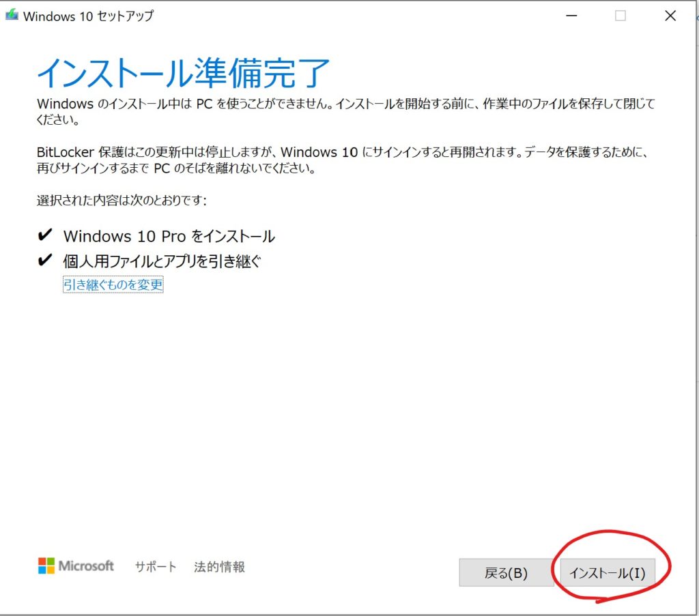Click the checkmark beside 個人用ファイルとアプリを引き継ぐ
Screen dimensions: 699x616
45,261
